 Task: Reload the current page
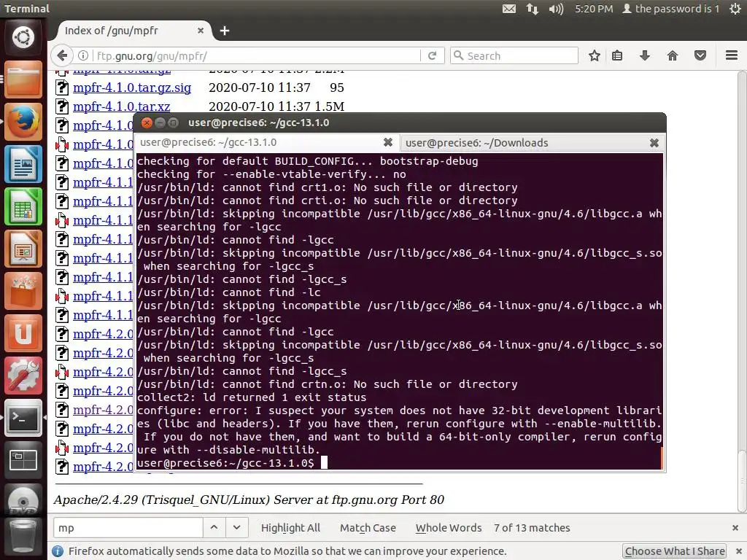point(432,55)
